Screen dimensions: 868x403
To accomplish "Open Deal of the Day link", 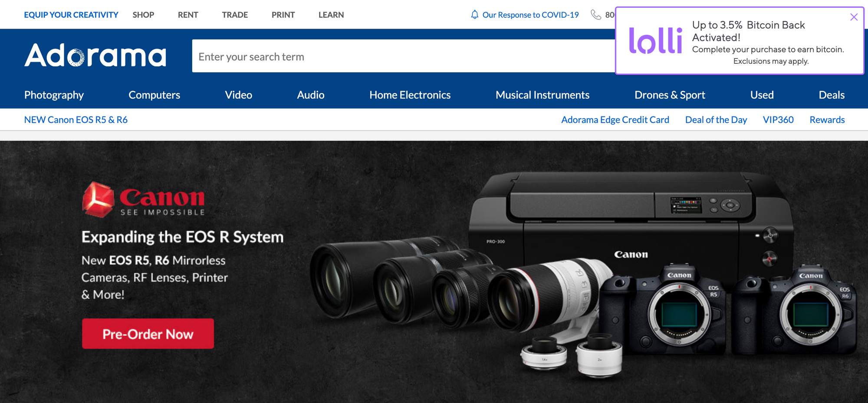I will coord(716,120).
